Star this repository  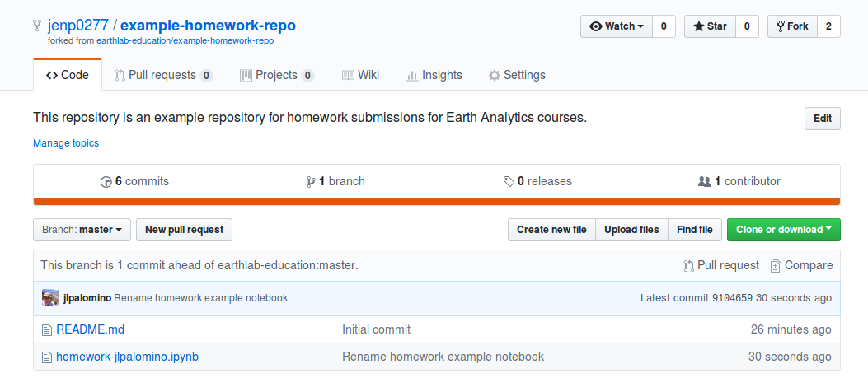tap(711, 26)
